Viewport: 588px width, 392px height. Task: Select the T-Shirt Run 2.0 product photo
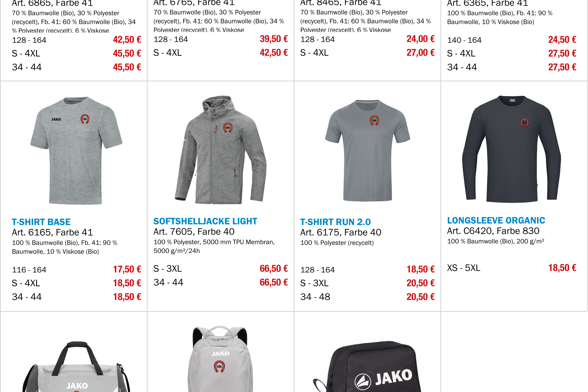click(367, 150)
